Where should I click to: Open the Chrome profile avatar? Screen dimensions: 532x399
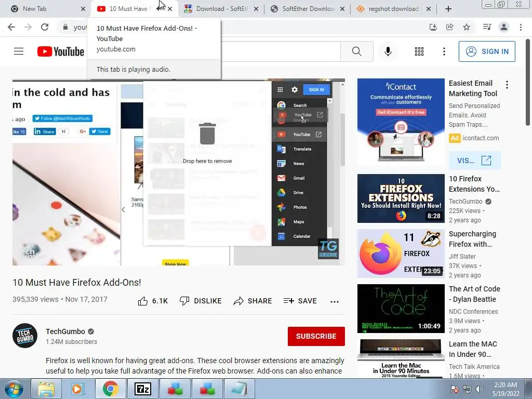504,27
